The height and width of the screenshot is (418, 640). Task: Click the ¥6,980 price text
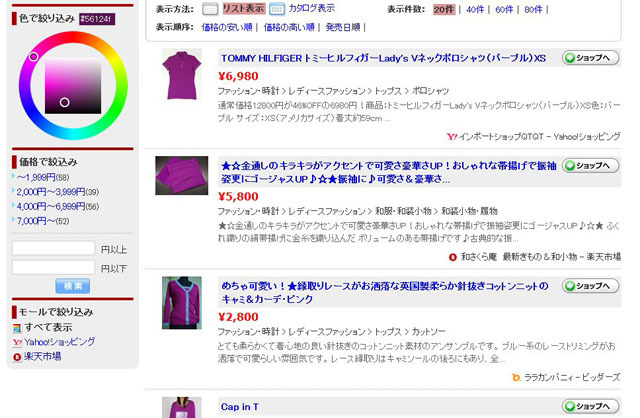click(238, 76)
